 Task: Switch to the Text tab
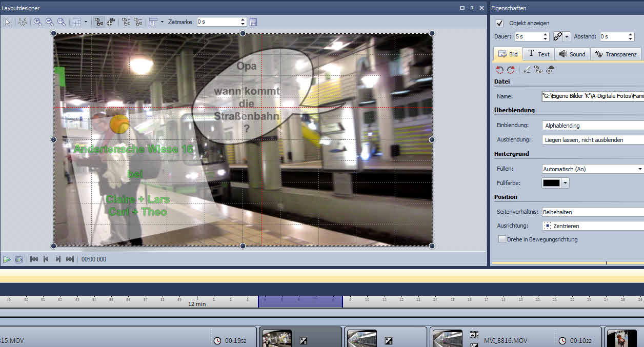538,54
